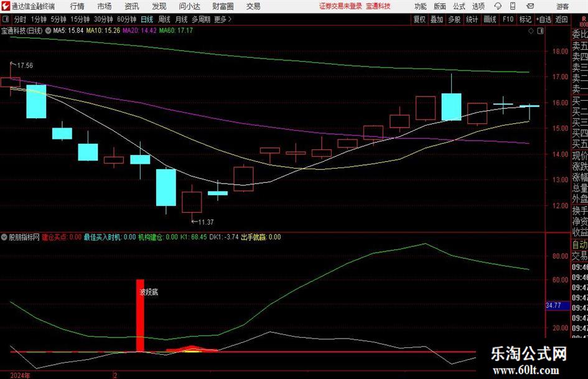Open the 公式 menu
This screenshot has height=379, width=588.
pyautogui.click(x=459, y=6)
